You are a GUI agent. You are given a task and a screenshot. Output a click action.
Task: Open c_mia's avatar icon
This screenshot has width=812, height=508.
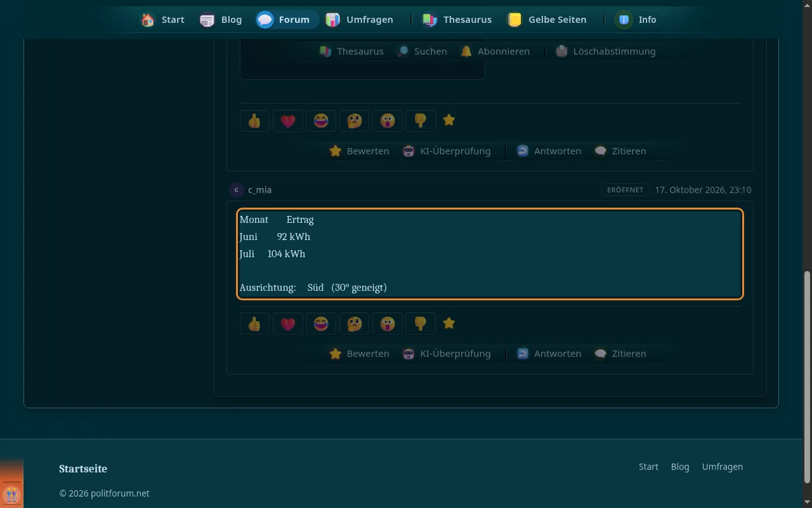pos(237,190)
